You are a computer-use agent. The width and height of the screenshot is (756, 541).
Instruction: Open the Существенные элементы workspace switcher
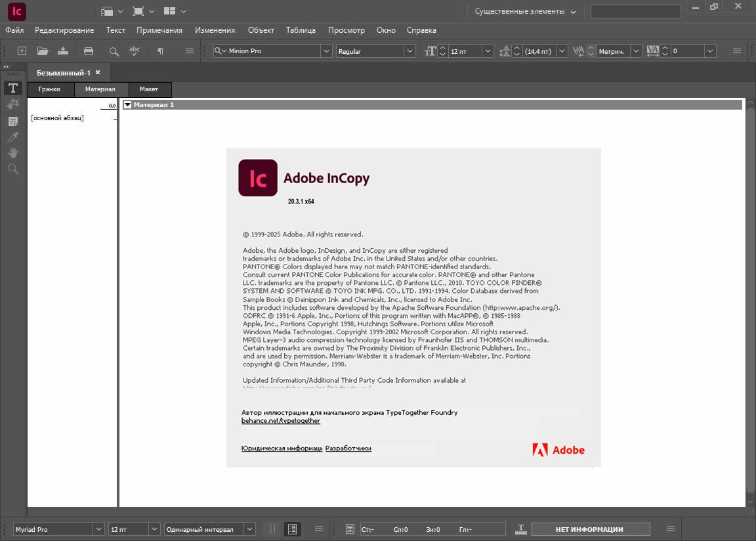(x=525, y=12)
